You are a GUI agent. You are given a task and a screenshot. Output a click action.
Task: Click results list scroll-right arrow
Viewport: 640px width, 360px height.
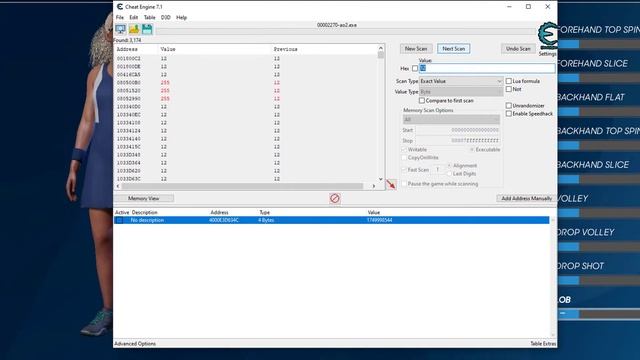pos(373,186)
